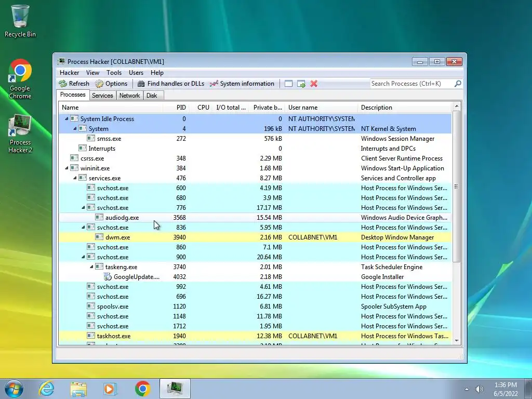The height and width of the screenshot is (399, 532).
Task: Collapse the System tree node
Action: point(75,129)
